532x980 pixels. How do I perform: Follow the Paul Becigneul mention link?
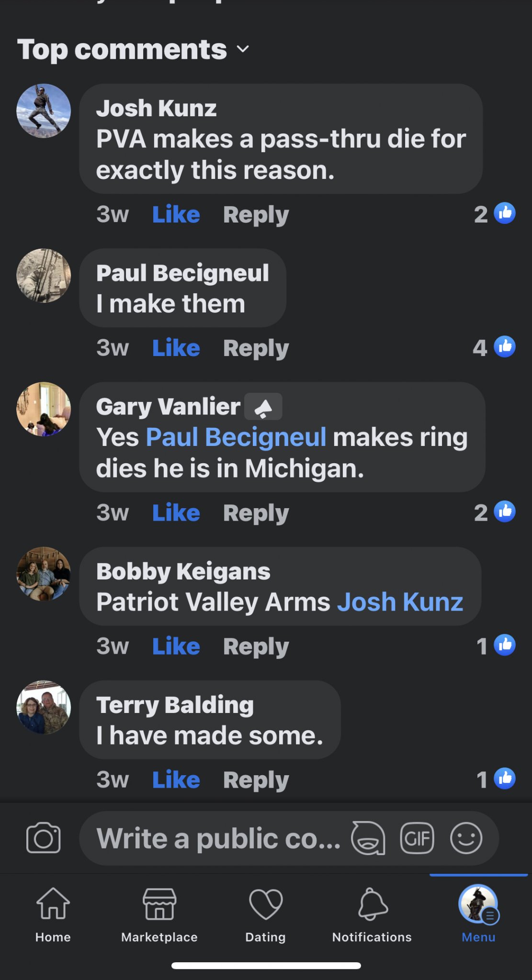[x=236, y=437]
